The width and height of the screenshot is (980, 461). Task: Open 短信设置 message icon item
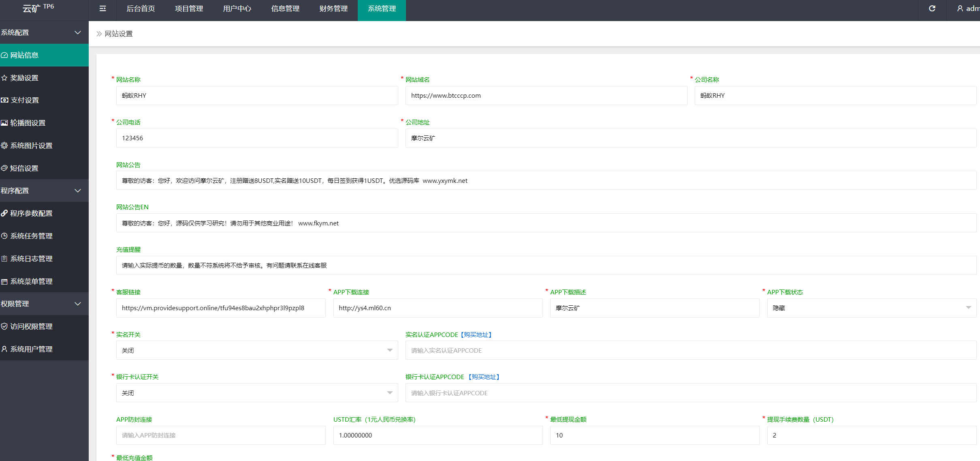(24, 168)
